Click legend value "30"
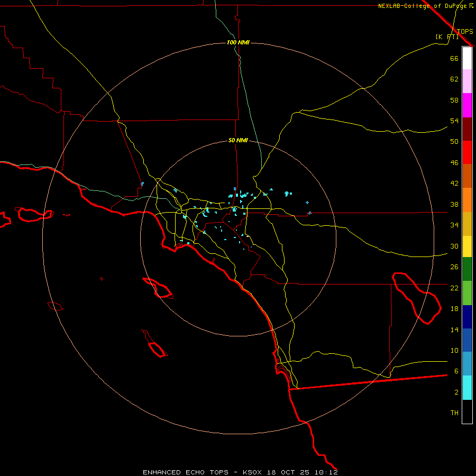 [454, 246]
